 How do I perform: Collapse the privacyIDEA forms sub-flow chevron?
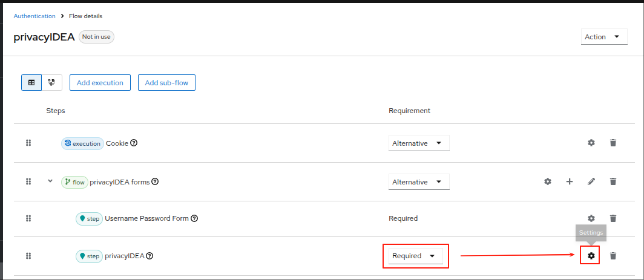[50, 181]
